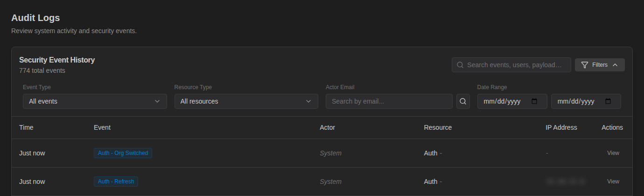Click the "774 total events" count
644x196 pixels.
(x=42, y=71)
